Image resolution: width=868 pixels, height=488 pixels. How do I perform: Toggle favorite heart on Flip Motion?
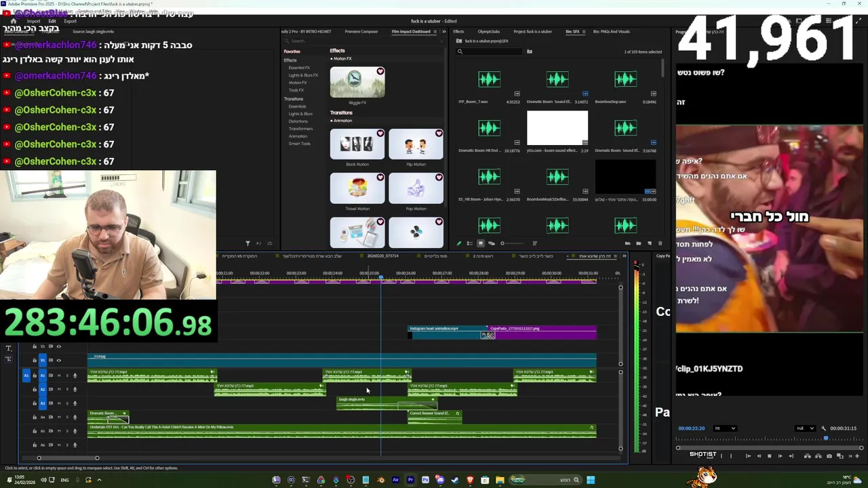tap(439, 134)
